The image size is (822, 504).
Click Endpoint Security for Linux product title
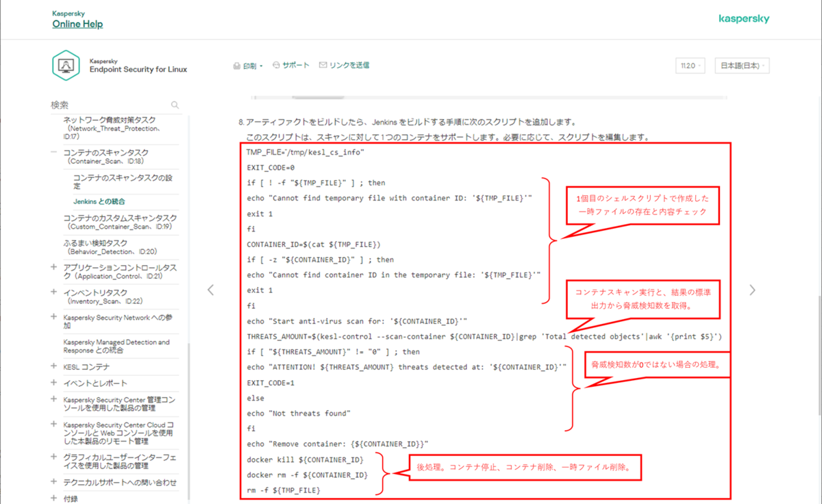pos(138,69)
